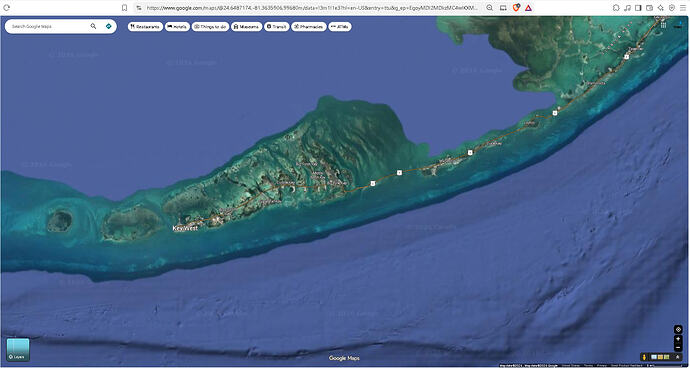Image resolution: width=690 pixels, height=369 pixels.
Task: Click the magnifier zoom icon in address bar
Action: click(x=489, y=7)
